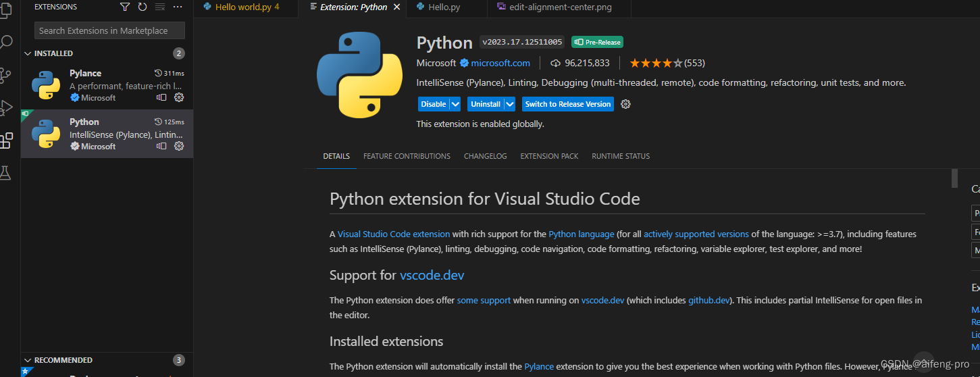This screenshot has width=980, height=377.
Task: Click the Installed extensions heading
Action: click(x=386, y=341)
